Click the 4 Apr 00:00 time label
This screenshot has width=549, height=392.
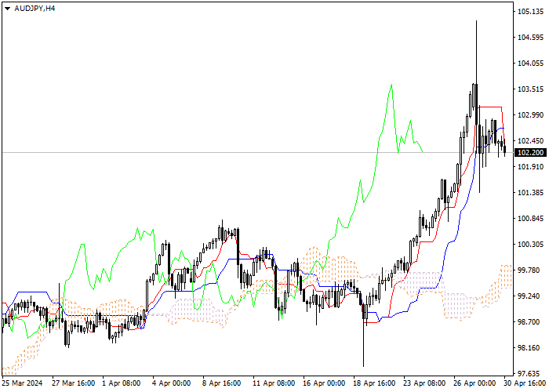point(172,383)
